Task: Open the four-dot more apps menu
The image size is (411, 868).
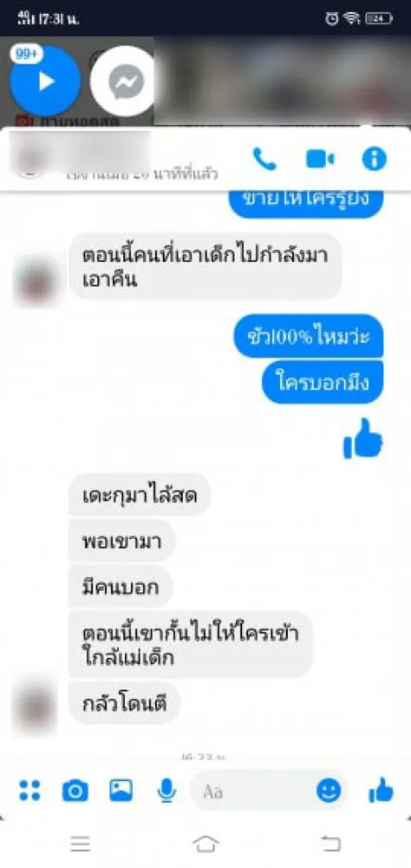Action: tap(29, 791)
